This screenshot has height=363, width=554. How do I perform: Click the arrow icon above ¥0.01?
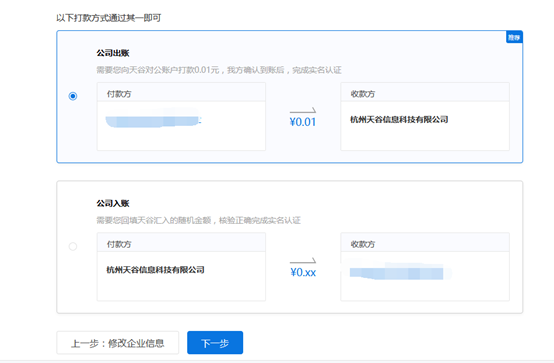coord(303,111)
